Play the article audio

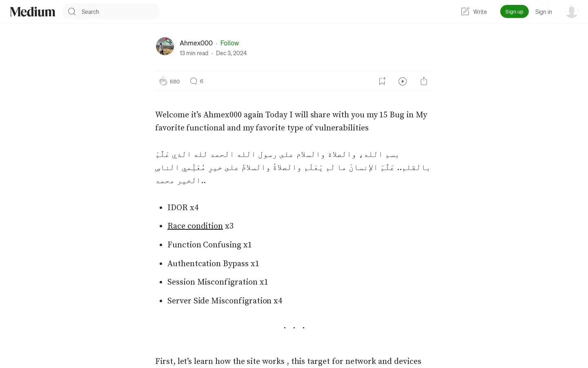(x=403, y=81)
